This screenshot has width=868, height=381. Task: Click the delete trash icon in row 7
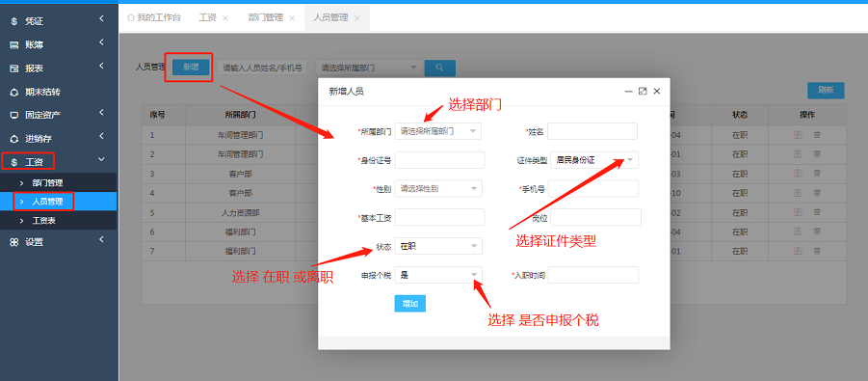(817, 251)
